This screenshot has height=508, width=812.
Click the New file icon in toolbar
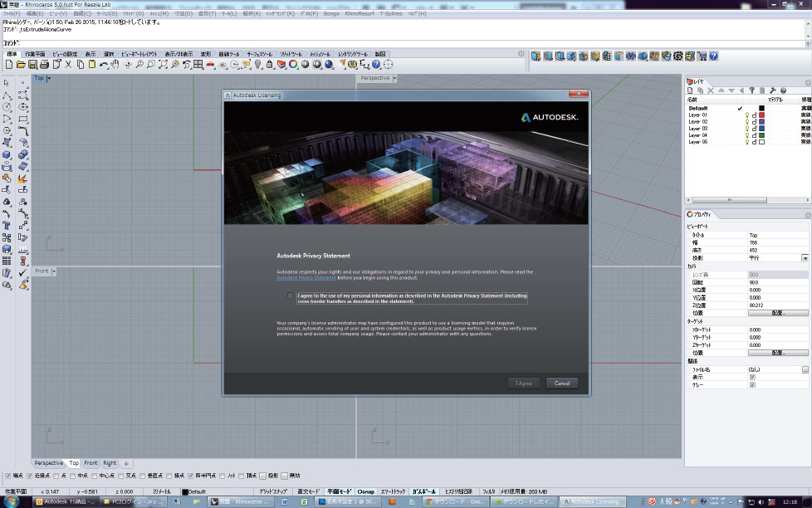point(10,64)
